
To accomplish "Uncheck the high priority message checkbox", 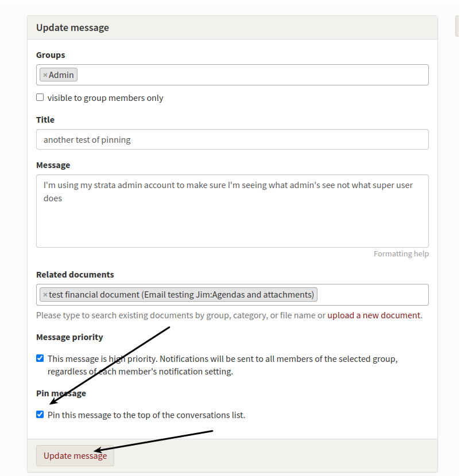I will [40, 358].
